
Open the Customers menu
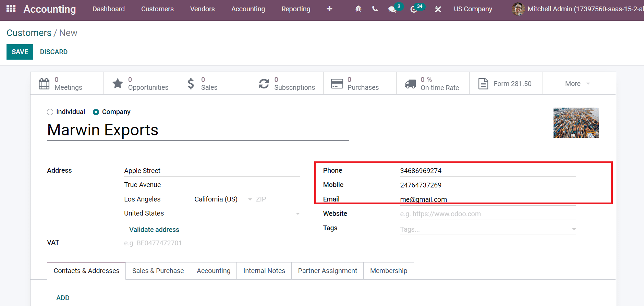pos(157,9)
